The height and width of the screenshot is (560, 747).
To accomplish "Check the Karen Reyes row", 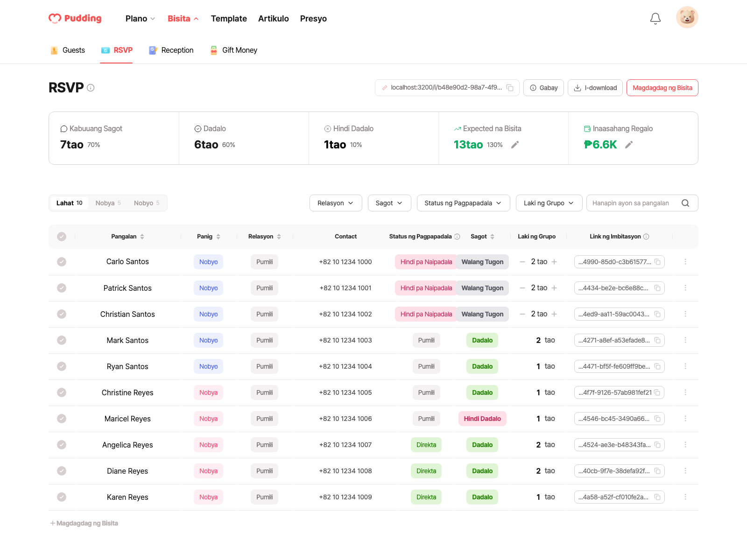I will [x=62, y=497].
